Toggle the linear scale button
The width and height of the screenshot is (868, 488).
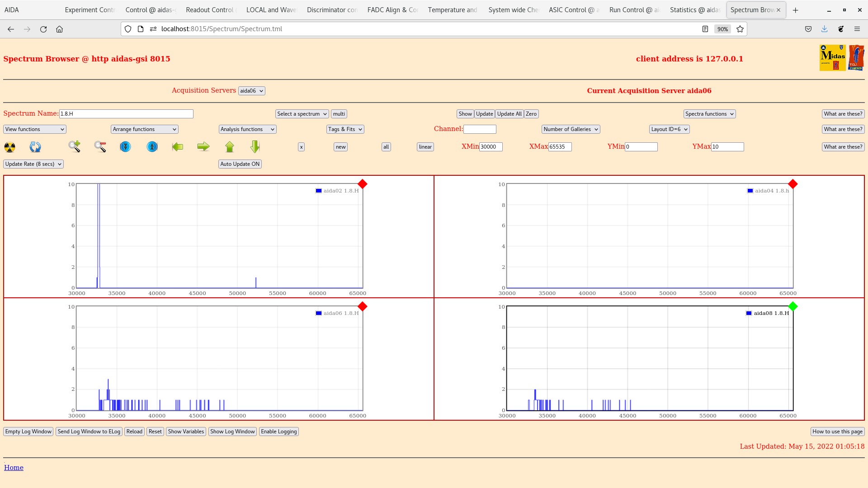pos(425,147)
